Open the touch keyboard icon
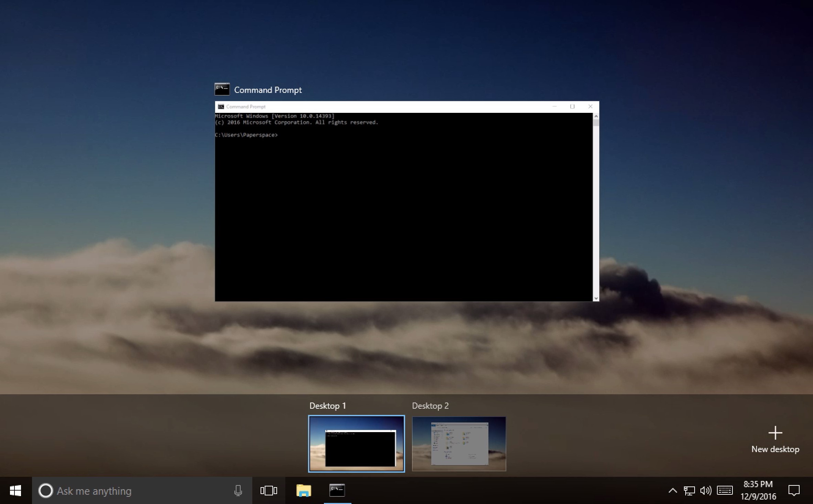The width and height of the screenshot is (813, 504). [725, 491]
